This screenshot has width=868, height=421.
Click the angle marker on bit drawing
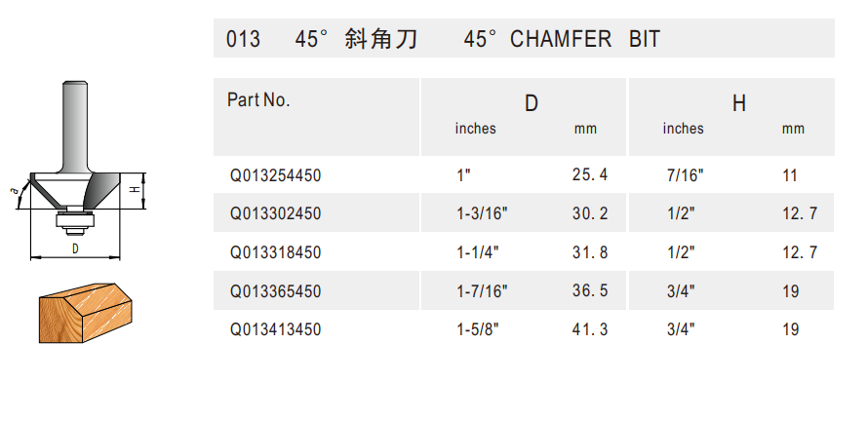pos(16,192)
